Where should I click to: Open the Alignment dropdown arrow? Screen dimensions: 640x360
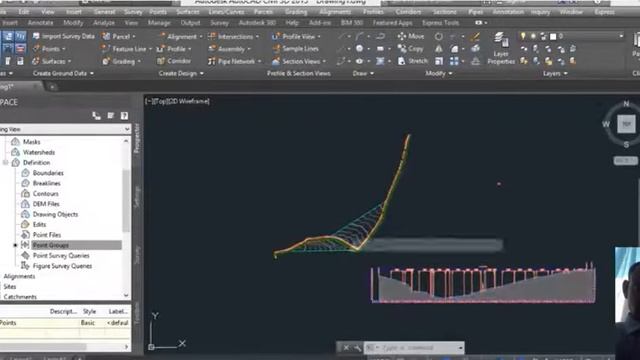[x=200, y=37]
